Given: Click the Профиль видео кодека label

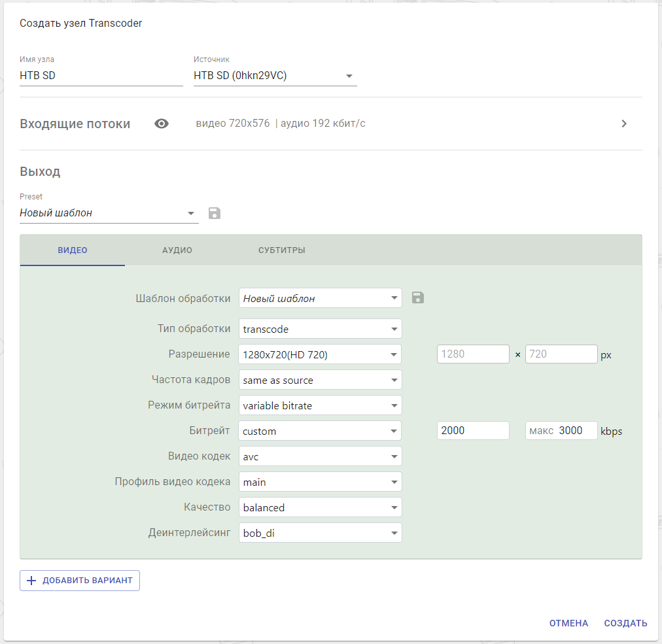Looking at the screenshot, I should [x=173, y=481].
